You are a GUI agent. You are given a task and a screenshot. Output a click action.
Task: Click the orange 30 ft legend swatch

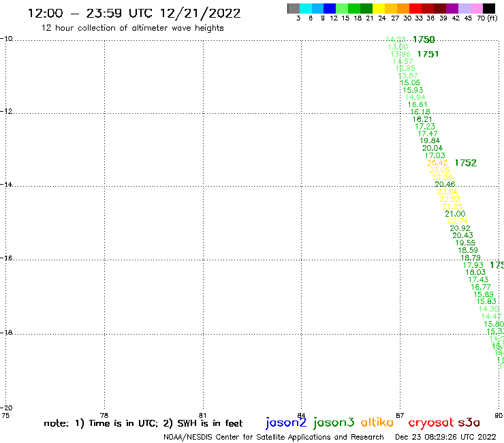[403, 8]
